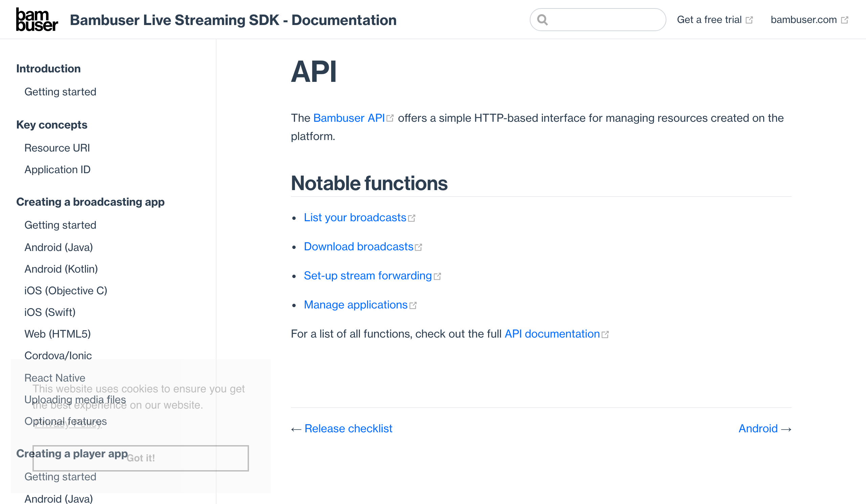Click external-link icon beside bambuser.com
Viewport: 866px width, 504px height.
click(844, 20)
